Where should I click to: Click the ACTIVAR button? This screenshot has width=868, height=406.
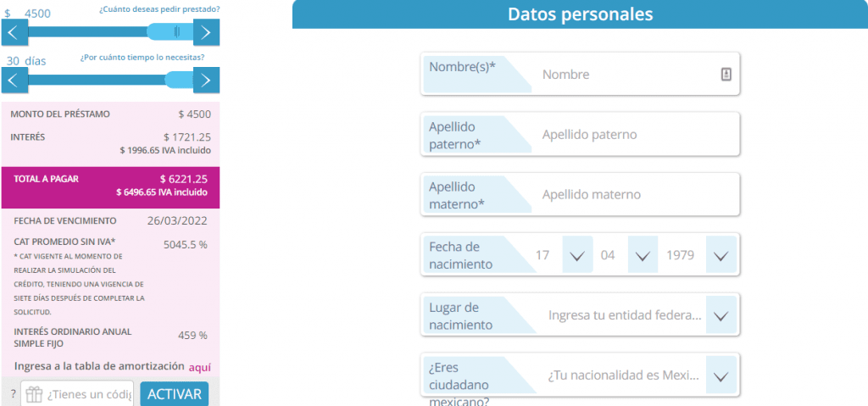[x=175, y=394]
